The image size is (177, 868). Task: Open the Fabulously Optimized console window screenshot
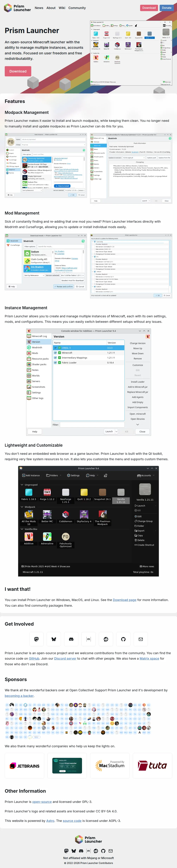(131, 168)
